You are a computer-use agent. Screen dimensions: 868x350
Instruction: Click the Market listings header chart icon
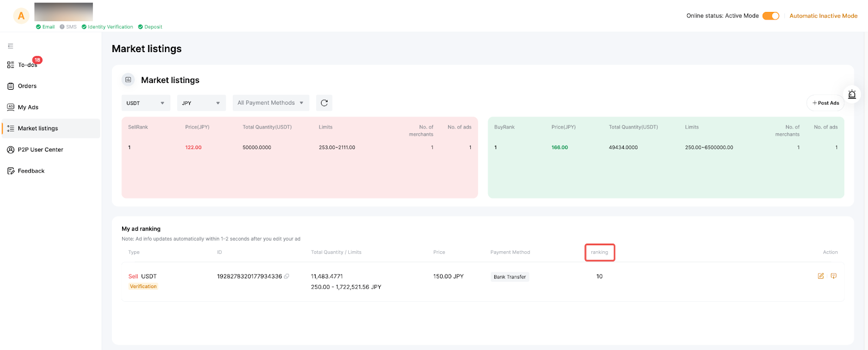point(128,80)
